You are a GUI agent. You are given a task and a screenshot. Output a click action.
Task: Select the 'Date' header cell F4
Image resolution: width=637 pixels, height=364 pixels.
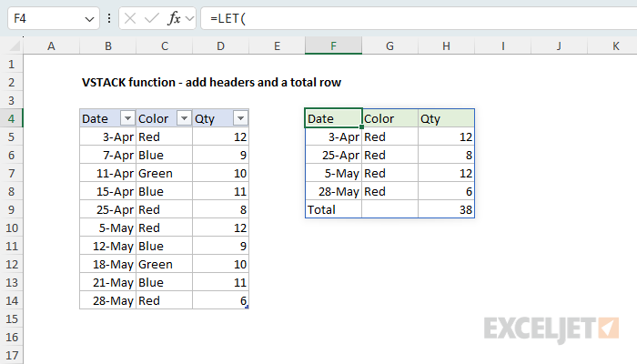point(334,118)
